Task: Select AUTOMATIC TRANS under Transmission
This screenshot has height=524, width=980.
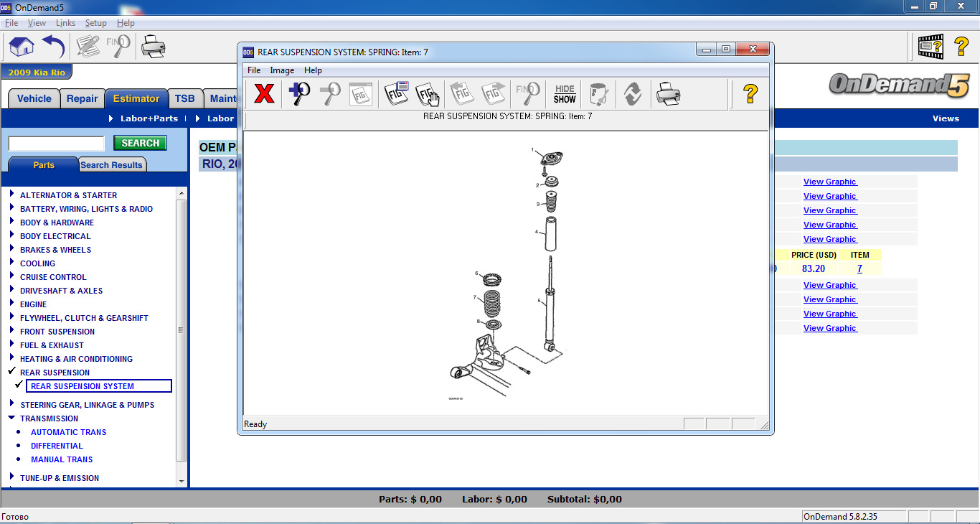Action: click(x=68, y=432)
